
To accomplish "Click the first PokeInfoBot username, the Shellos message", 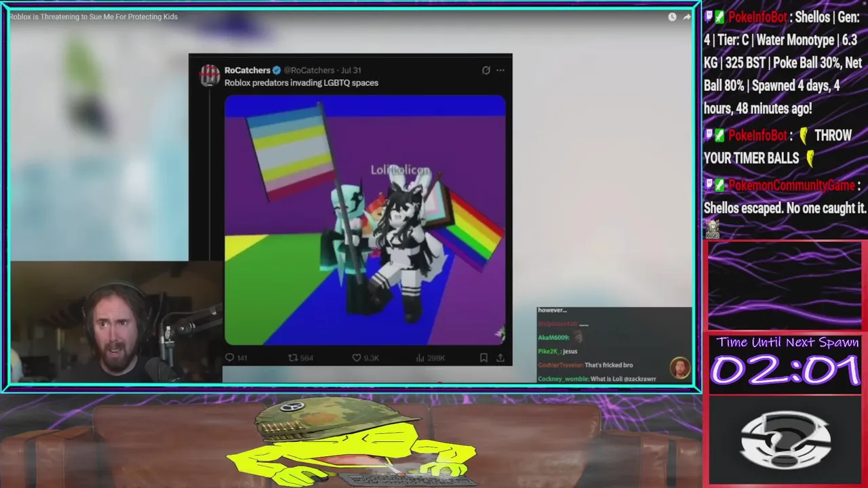I will point(757,18).
